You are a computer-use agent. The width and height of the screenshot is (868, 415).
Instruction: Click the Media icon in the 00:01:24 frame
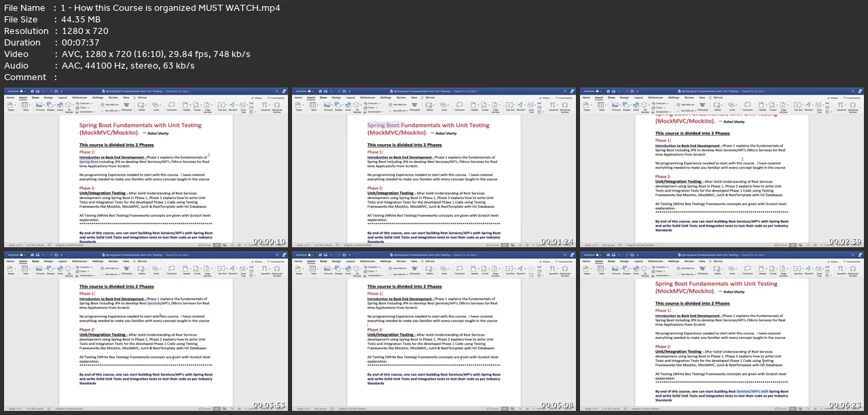[x=430, y=106]
